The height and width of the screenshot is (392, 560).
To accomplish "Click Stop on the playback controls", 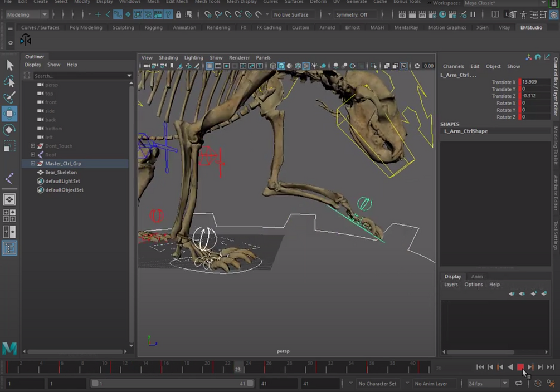I will (x=520, y=367).
